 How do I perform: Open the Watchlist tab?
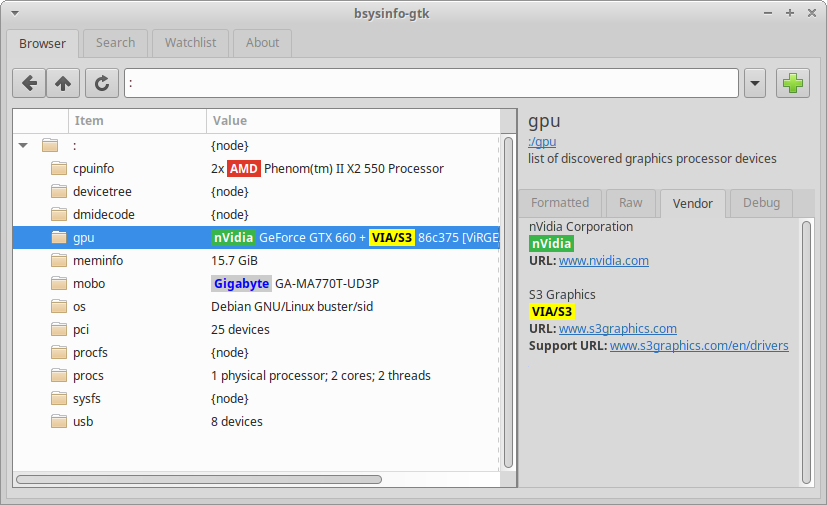(190, 43)
